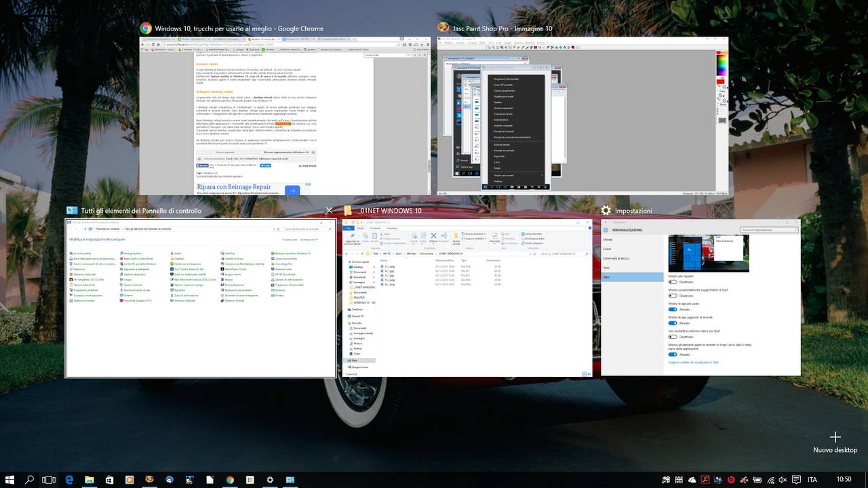This screenshot has height=488, width=868.
Task: Open the Action Center notifications icon
Action: (796, 479)
